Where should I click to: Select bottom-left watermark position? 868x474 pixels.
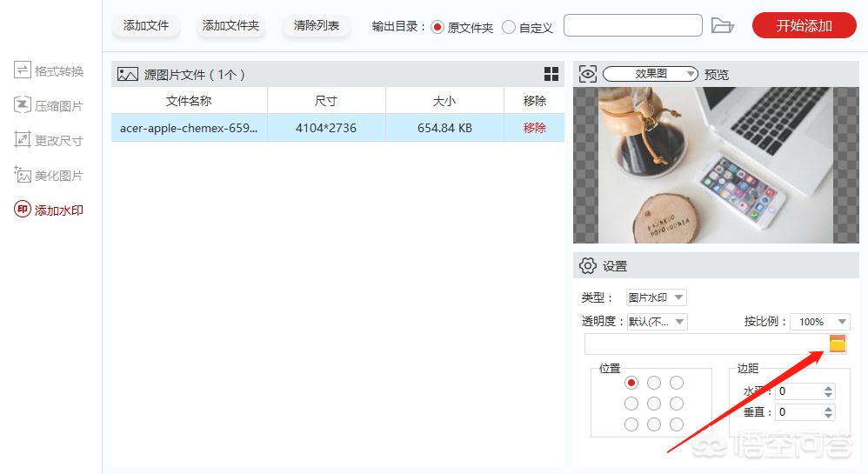tap(631, 424)
